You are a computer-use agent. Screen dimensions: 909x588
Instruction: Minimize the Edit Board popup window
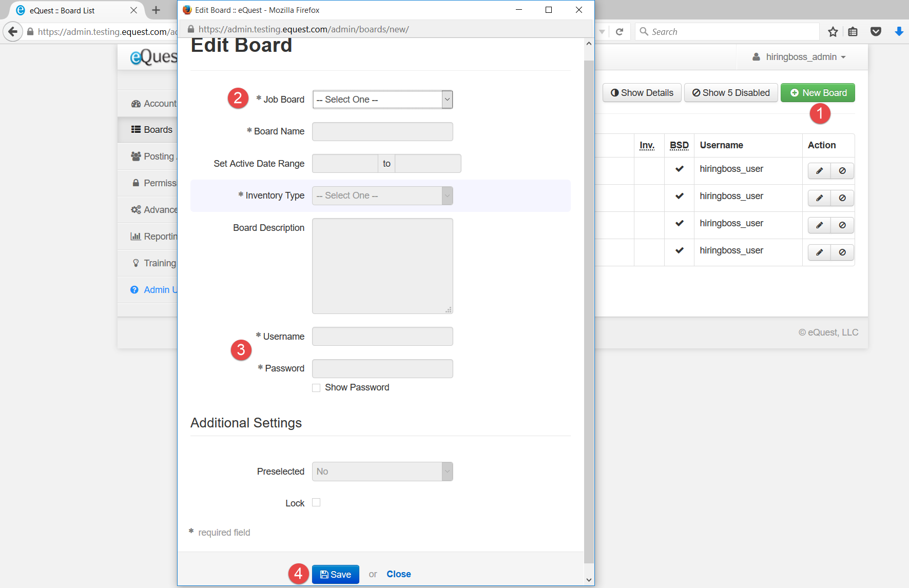click(x=519, y=10)
